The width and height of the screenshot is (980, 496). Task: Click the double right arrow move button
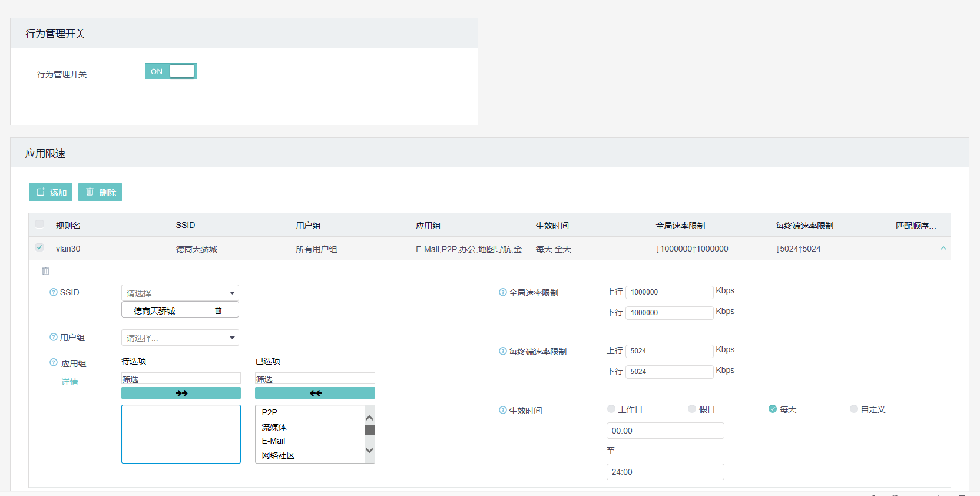click(x=181, y=393)
